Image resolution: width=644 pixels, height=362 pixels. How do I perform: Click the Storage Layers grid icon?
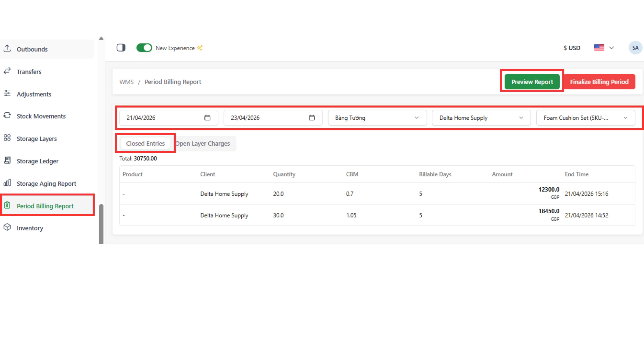pyautogui.click(x=7, y=138)
